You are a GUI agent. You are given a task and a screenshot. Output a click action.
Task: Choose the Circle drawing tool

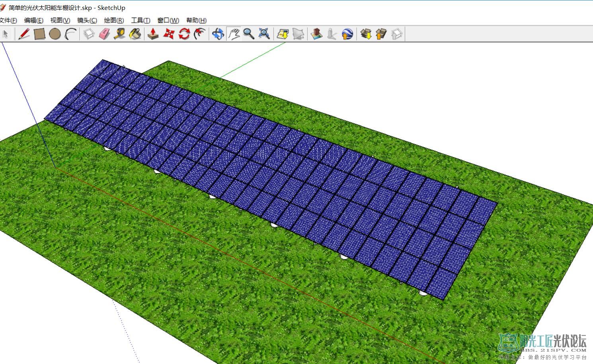(55, 34)
